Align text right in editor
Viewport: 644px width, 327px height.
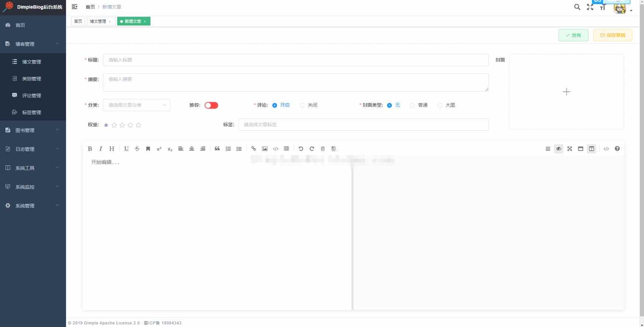pos(203,149)
